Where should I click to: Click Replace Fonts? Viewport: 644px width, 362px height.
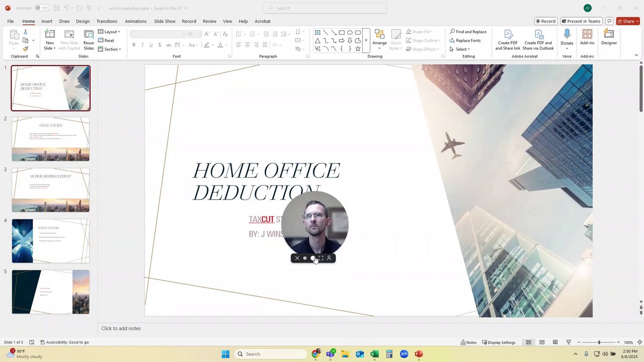[465, 40]
